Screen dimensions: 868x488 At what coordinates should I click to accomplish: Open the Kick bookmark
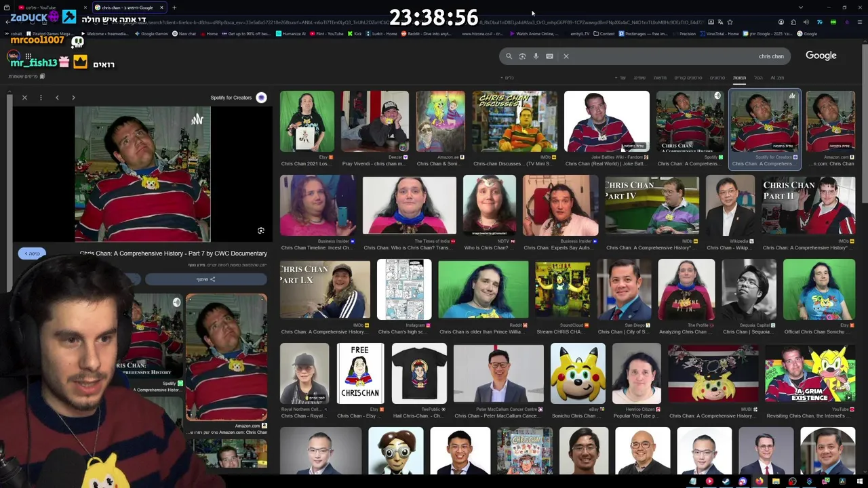click(x=356, y=34)
